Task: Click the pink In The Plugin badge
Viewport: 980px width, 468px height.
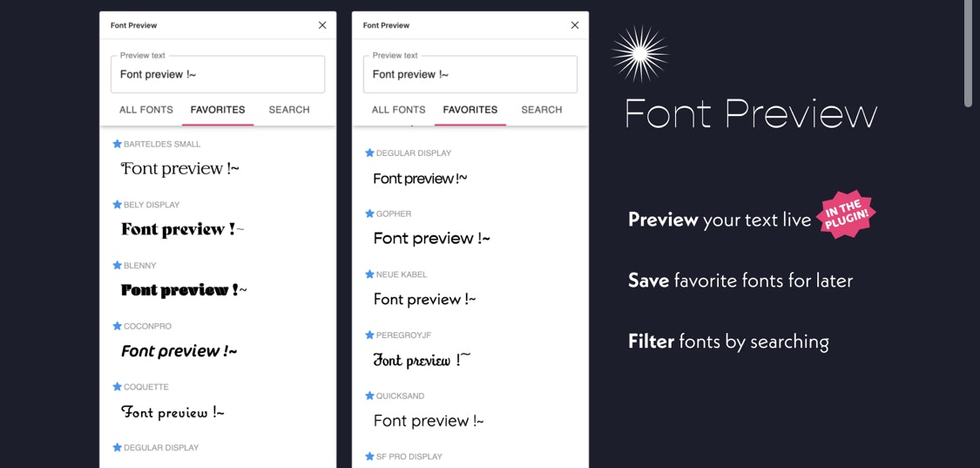Action: 846,214
